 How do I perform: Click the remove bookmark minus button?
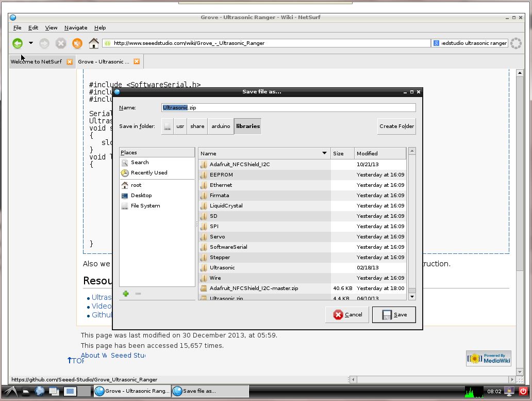point(138,294)
